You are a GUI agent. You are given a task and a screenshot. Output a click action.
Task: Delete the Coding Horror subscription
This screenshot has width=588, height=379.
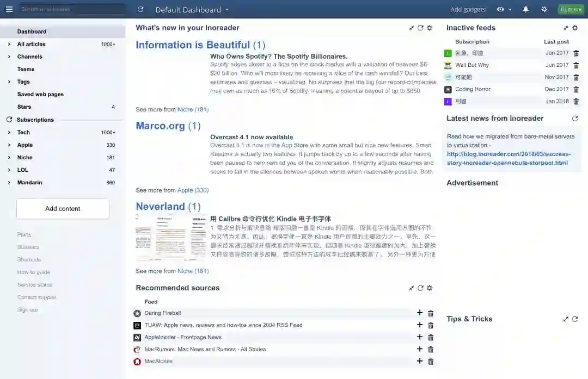576,90
